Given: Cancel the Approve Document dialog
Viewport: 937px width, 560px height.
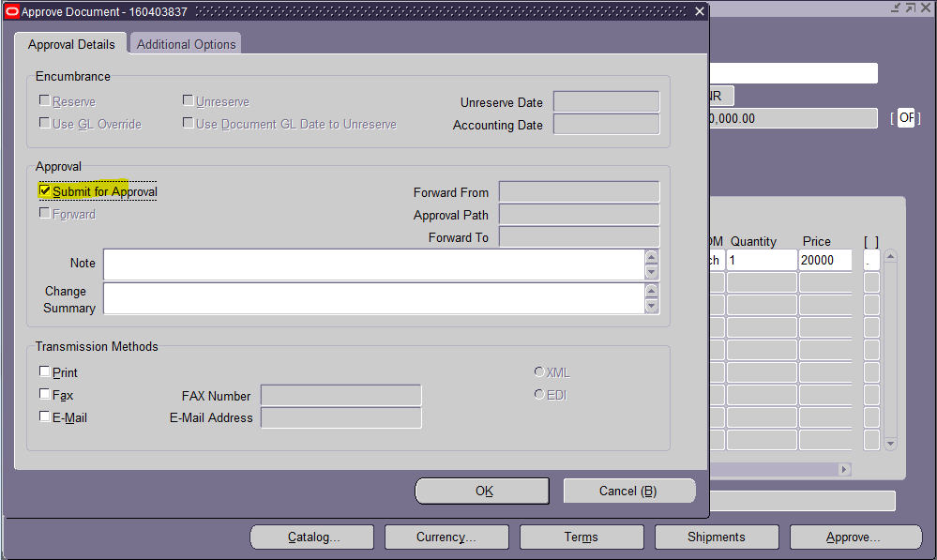Looking at the screenshot, I should (629, 491).
